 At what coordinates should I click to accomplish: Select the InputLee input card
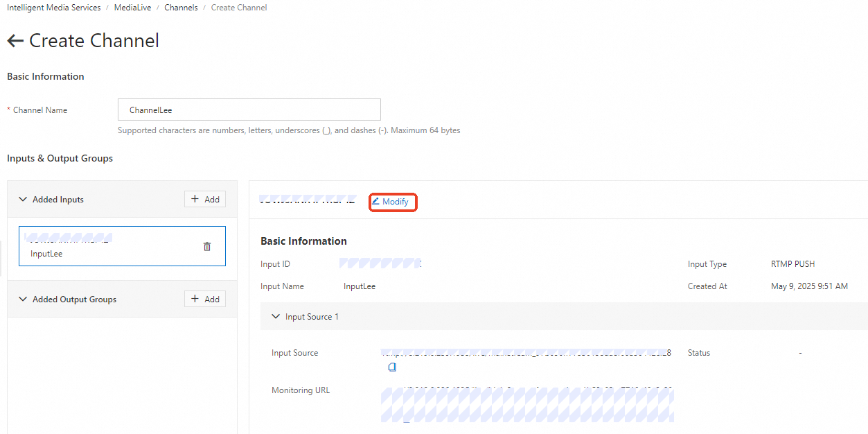coord(122,246)
